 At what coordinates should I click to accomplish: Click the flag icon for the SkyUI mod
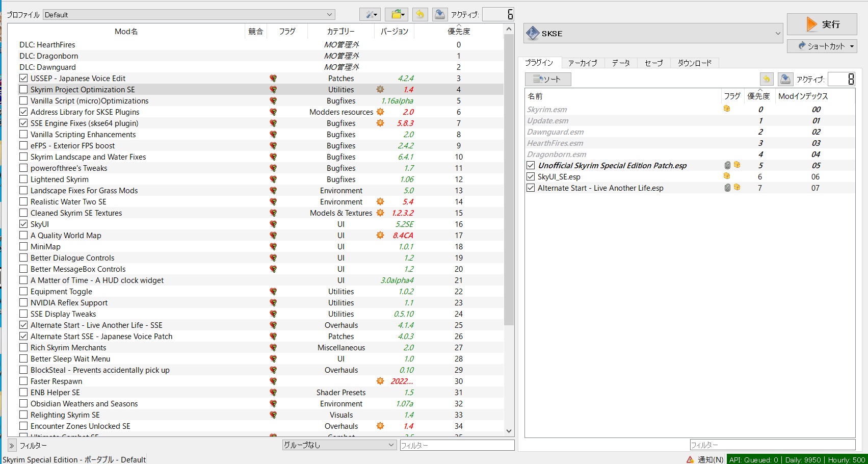pos(273,224)
